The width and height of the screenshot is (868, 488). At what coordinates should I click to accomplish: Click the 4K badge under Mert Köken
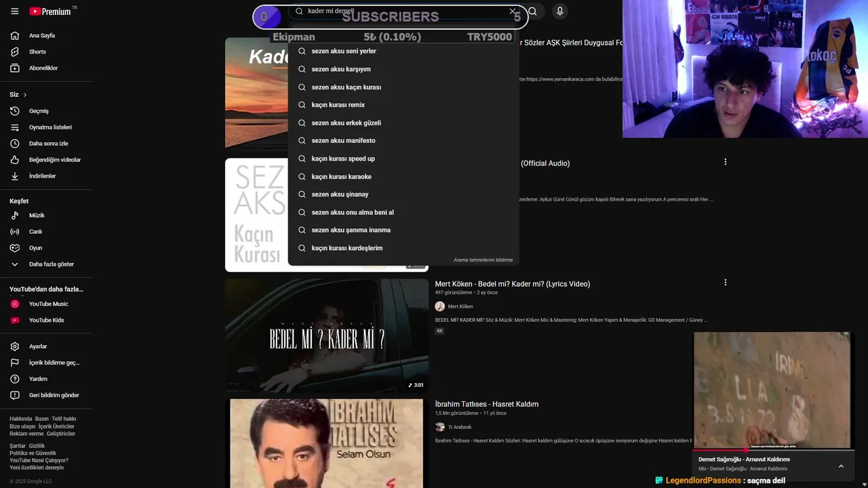coord(439,331)
